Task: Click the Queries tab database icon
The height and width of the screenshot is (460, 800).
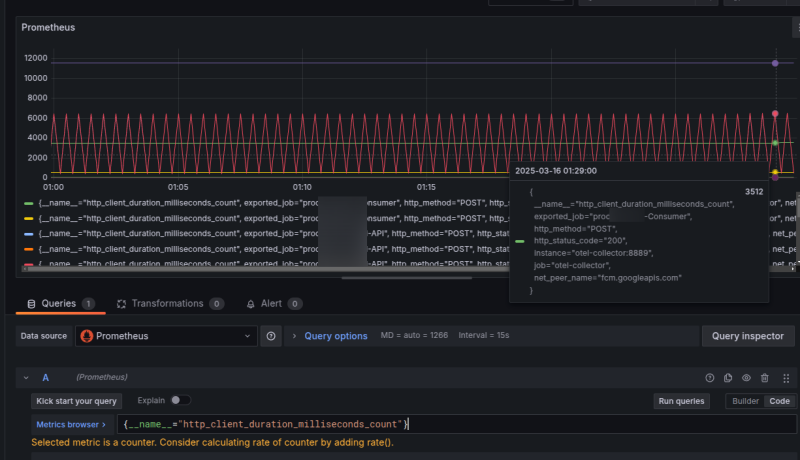Action: pos(31,304)
